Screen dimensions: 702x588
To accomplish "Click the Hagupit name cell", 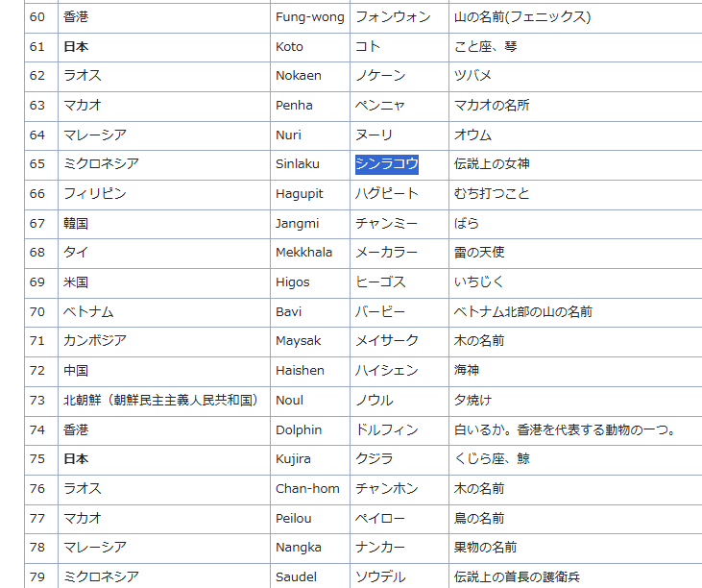I will 300,194.
